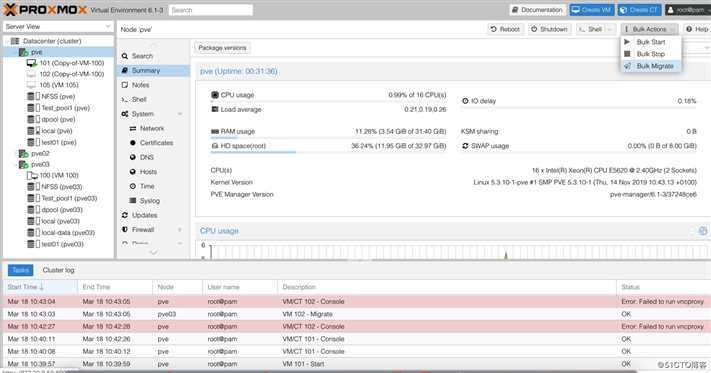
Task: Open Network settings
Action: [x=153, y=129]
